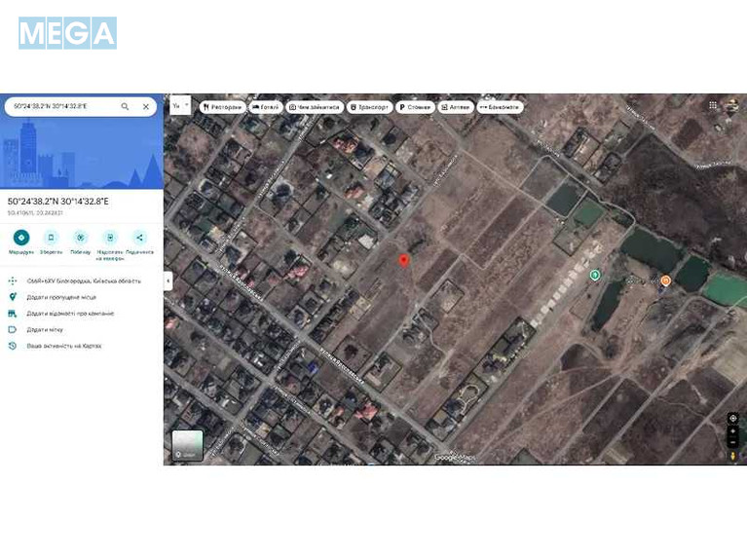Select the Transport (Транспорт) chip

pos(370,107)
